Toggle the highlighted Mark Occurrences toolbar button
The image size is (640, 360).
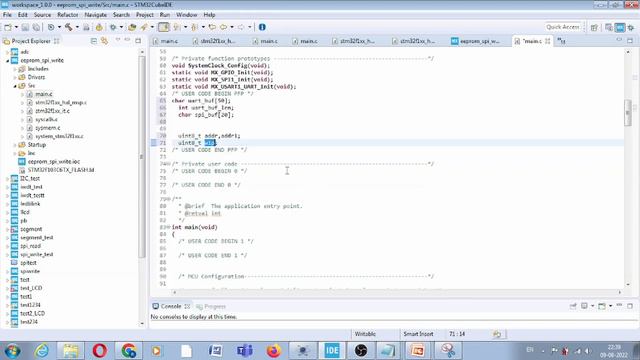point(164,27)
